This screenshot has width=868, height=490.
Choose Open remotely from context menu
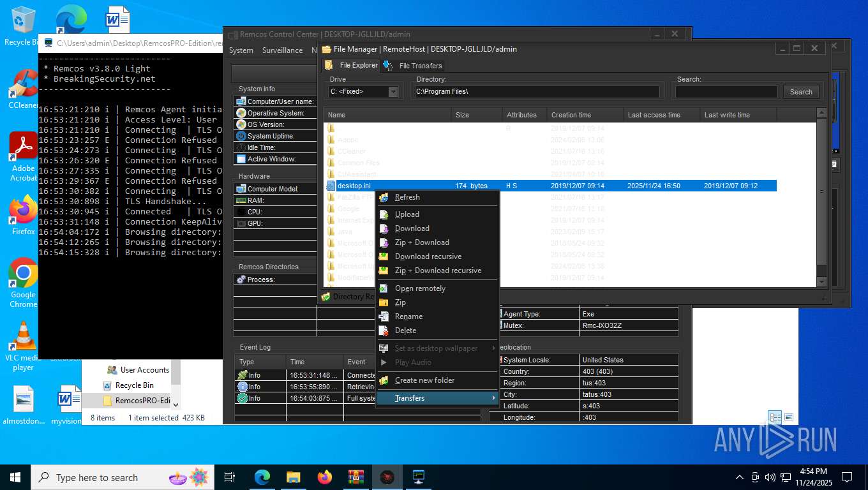coord(420,288)
